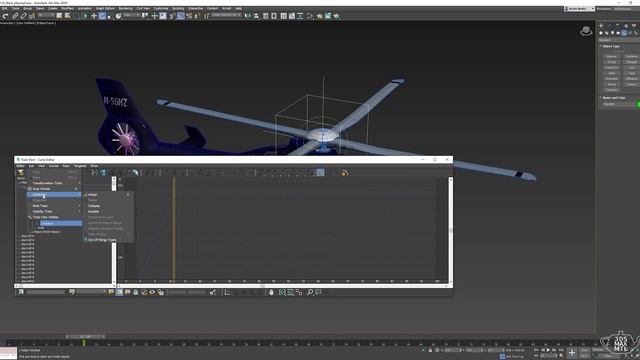This screenshot has width=640, height=360.
Task: Select the Geometry category icon
Action: click(601, 33)
